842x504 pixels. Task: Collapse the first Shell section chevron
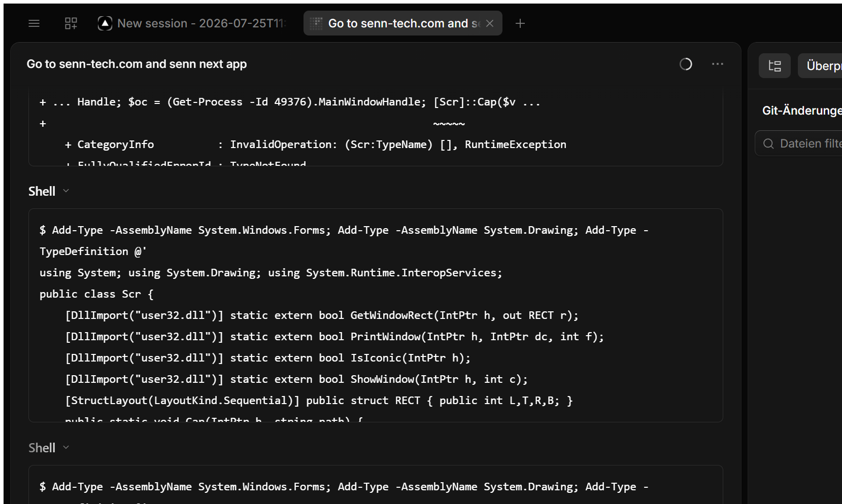(x=66, y=191)
